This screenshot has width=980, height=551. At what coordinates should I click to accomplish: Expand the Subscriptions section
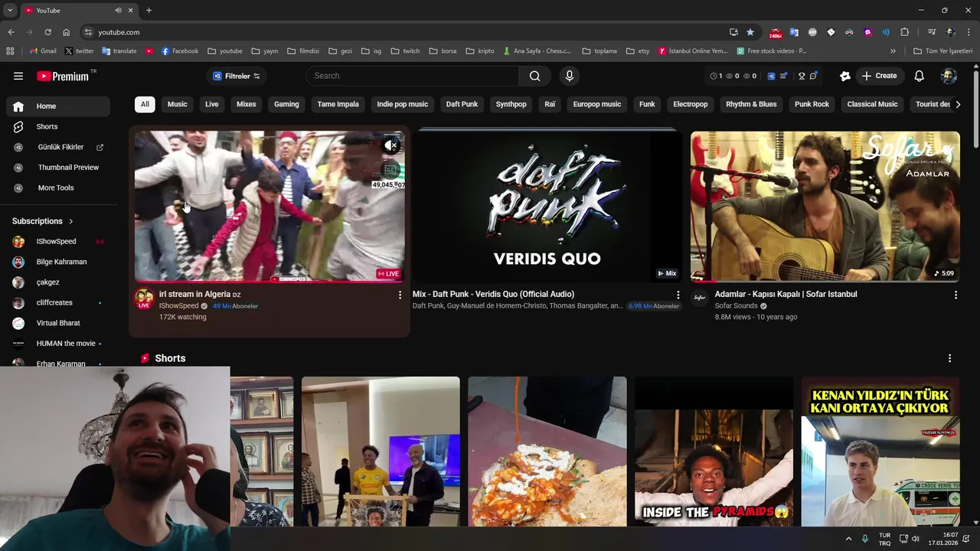tap(43, 221)
